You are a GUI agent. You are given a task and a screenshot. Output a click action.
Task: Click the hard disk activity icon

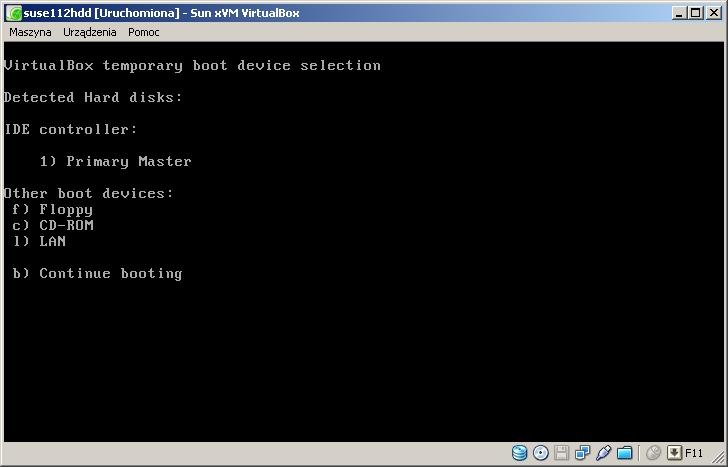click(519, 453)
